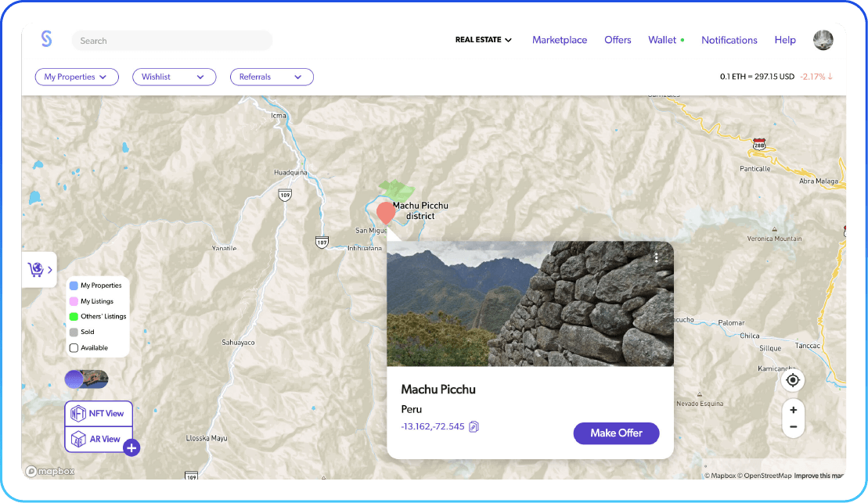Viewport: 868px width, 503px height.
Task: Toggle My Properties legend box
Action: pos(74,286)
